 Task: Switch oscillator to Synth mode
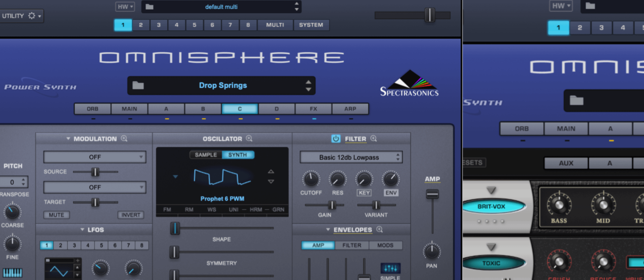[237, 155]
